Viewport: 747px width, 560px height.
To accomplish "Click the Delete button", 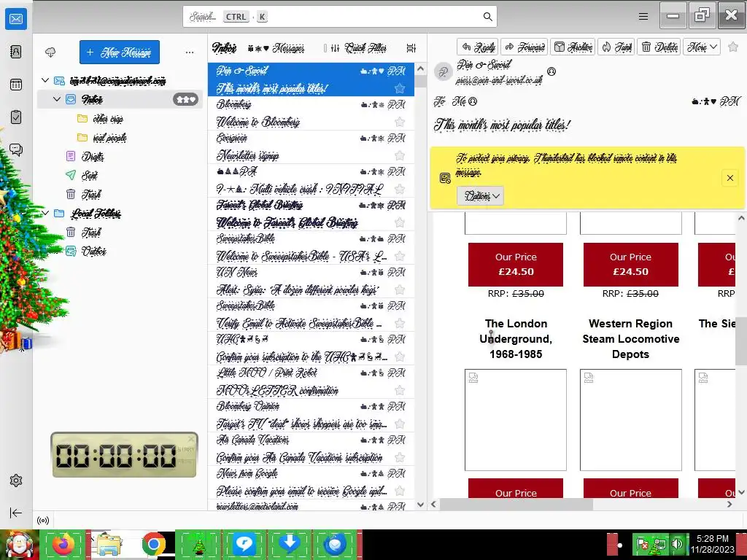I will click(x=659, y=47).
